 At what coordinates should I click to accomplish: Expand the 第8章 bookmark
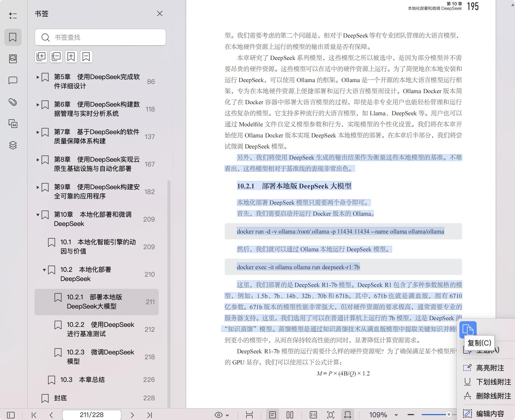coord(38,160)
